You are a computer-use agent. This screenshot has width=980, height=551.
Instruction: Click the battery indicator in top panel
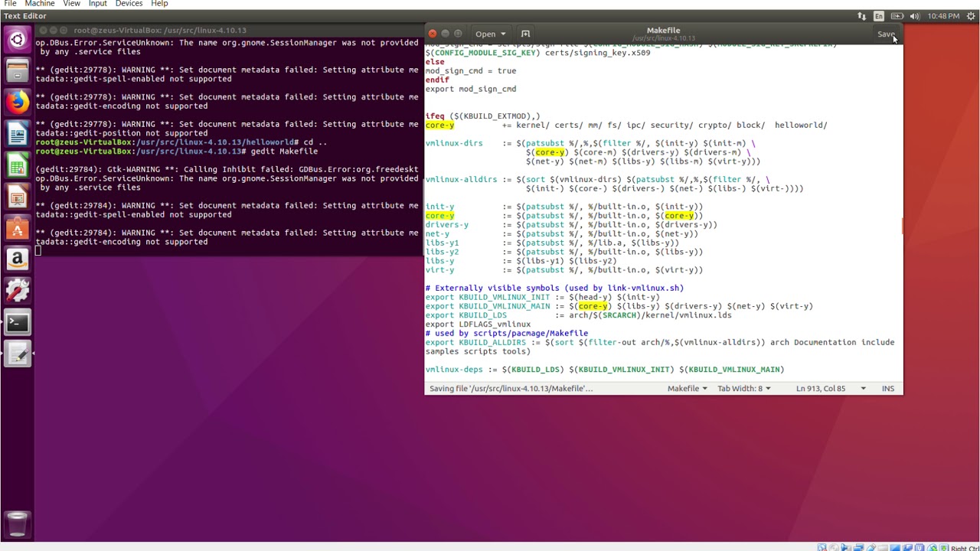(x=897, y=16)
